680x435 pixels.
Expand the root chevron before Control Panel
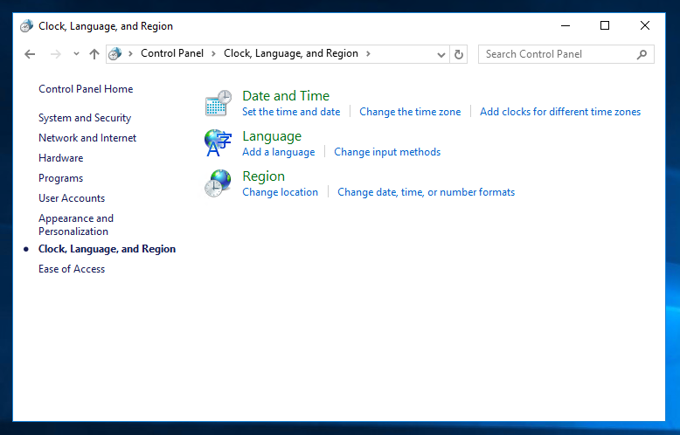130,54
